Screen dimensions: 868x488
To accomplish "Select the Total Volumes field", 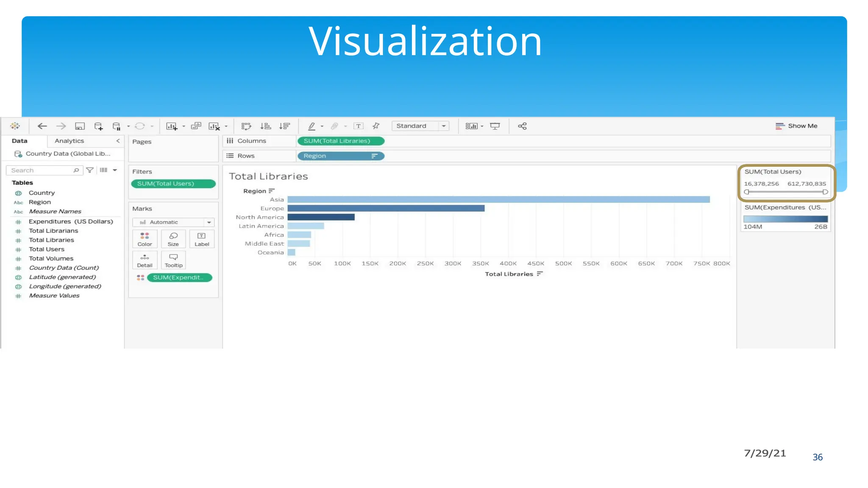I will [51, 258].
